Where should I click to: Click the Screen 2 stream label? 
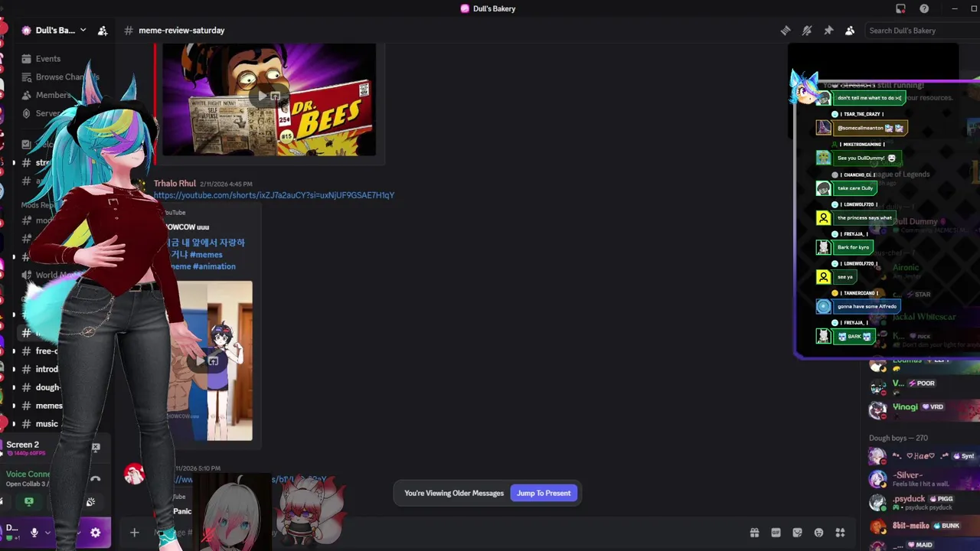click(22, 445)
